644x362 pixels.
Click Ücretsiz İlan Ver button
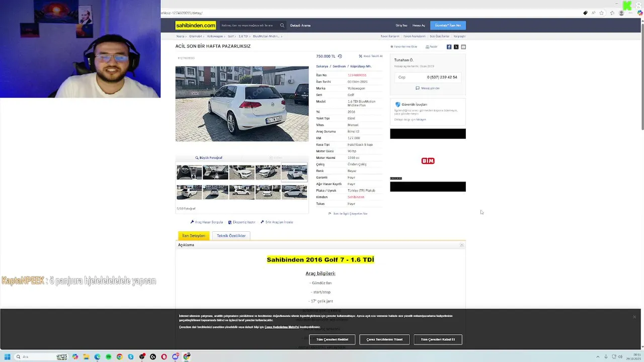tap(448, 25)
